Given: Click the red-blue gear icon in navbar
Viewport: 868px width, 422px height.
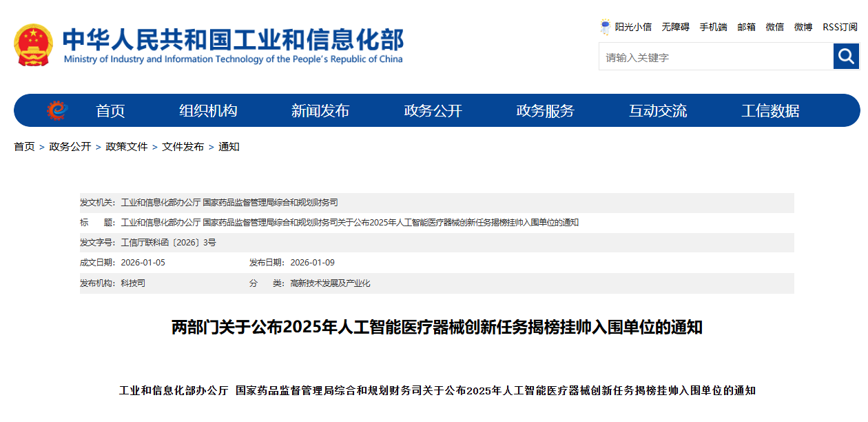Looking at the screenshot, I should click(x=57, y=110).
